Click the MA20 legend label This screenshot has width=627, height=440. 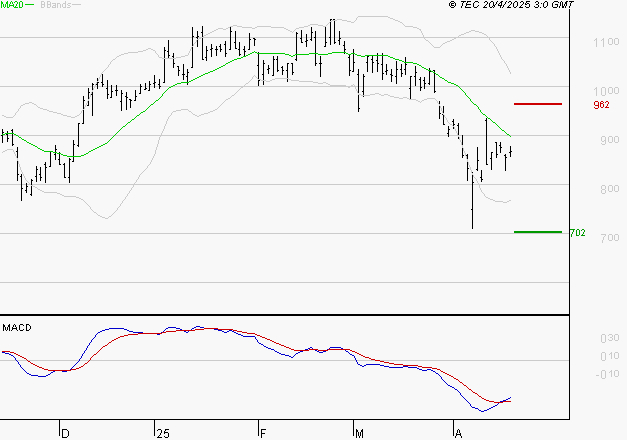[12, 4]
